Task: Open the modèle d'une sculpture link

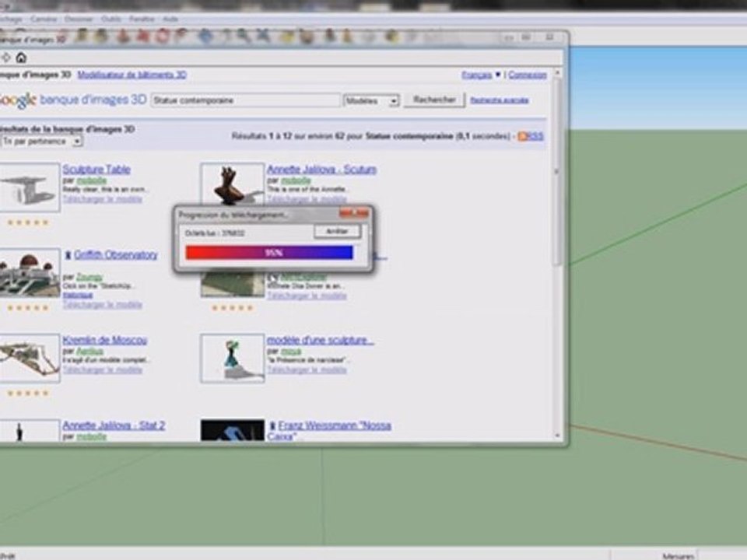Action: pos(320,340)
